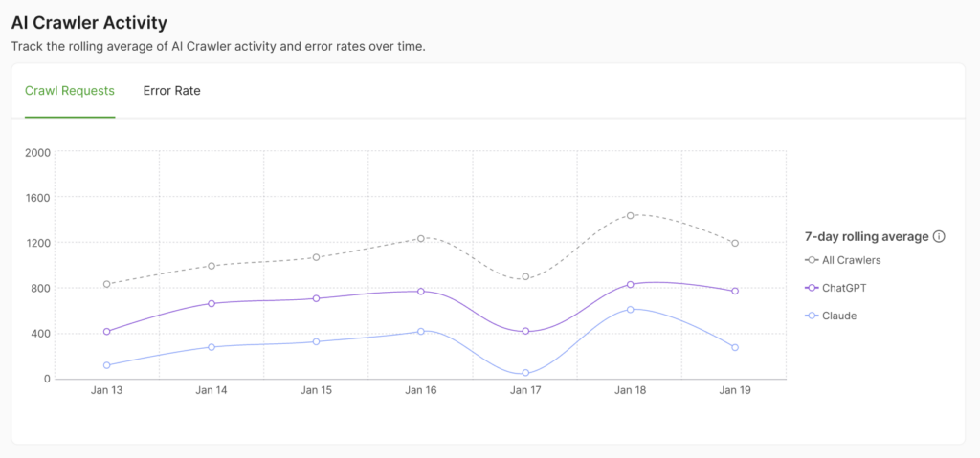Click the 7-day rolling average legend title

pyautogui.click(x=866, y=237)
